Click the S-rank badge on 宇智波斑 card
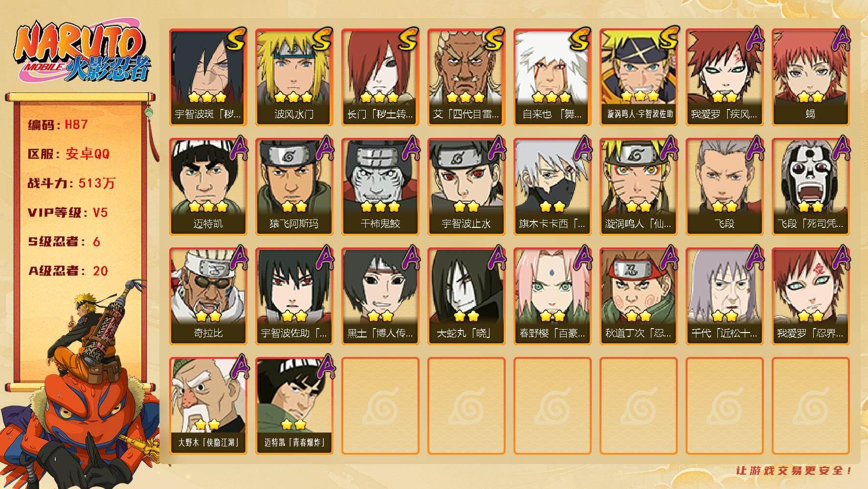 point(236,39)
